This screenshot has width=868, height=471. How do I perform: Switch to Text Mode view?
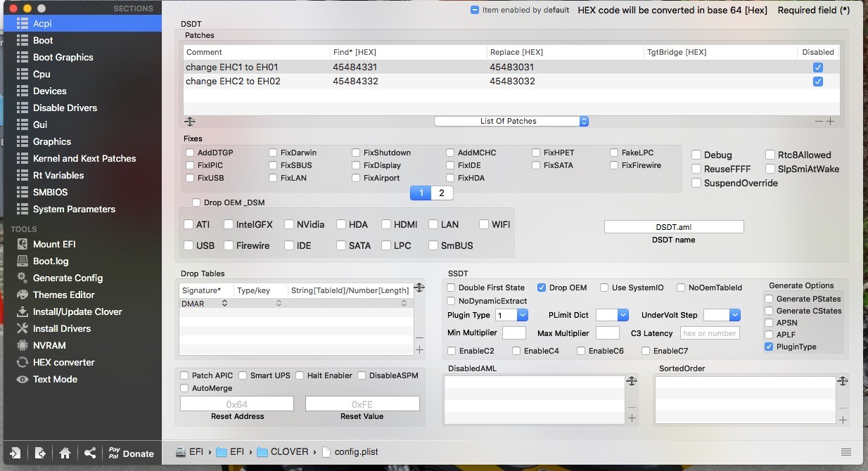[54, 379]
